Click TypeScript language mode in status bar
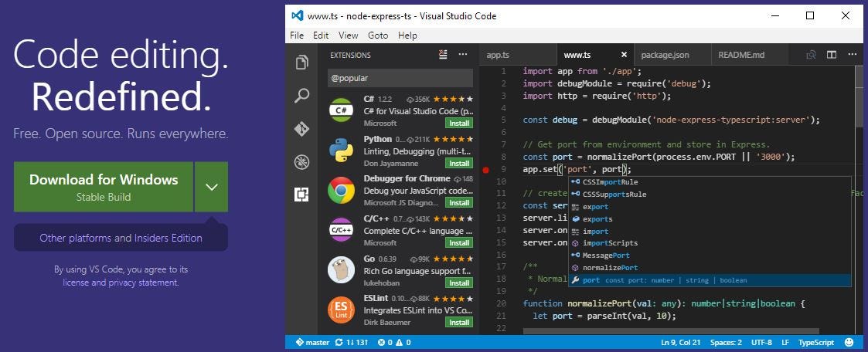 [816, 343]
